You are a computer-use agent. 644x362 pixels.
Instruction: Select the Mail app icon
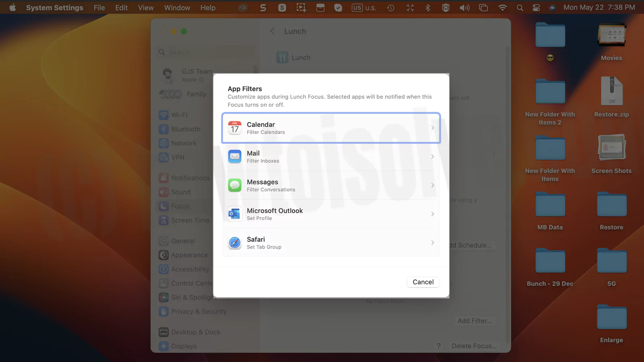235,156
